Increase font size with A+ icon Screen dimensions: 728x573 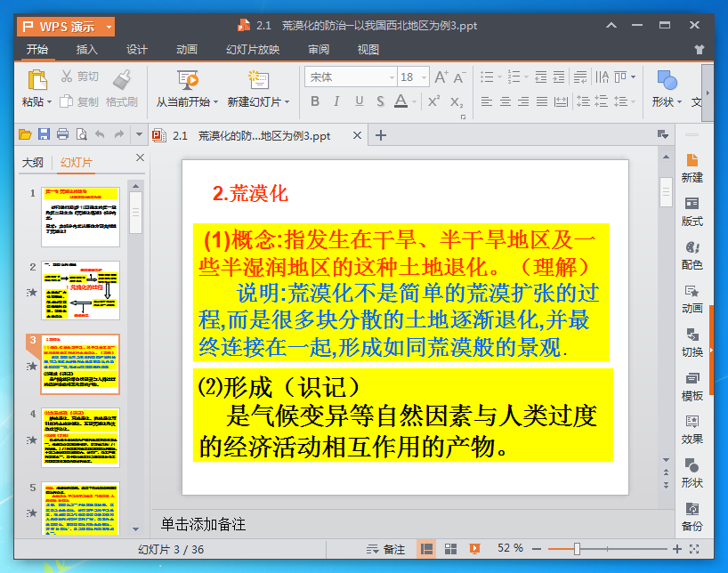(x=441, y=77)
